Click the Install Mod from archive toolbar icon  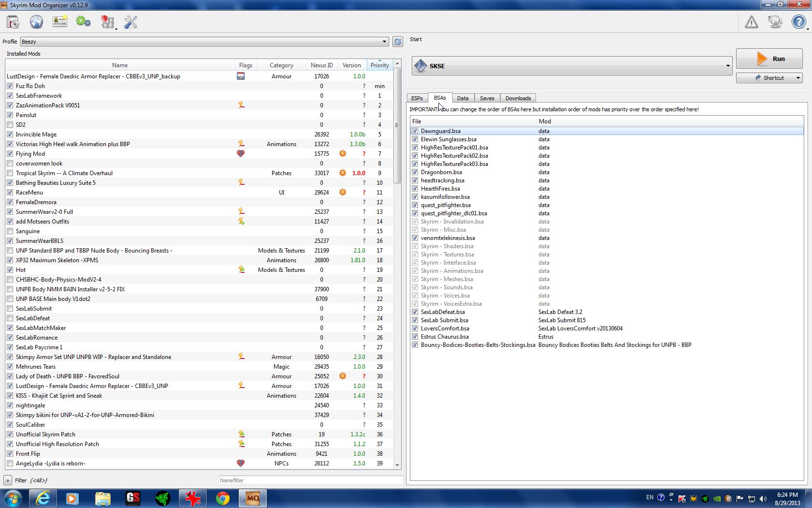13,22
